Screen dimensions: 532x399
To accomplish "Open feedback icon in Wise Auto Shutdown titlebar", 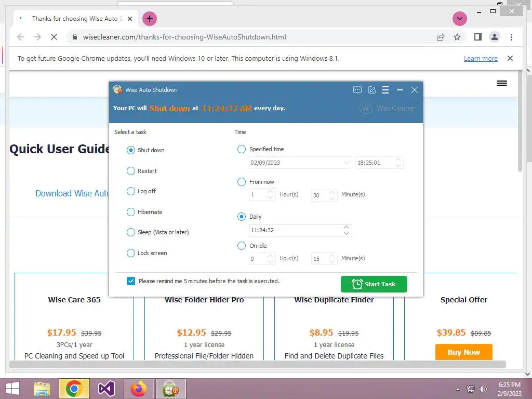I will click(x=357, y=90).
